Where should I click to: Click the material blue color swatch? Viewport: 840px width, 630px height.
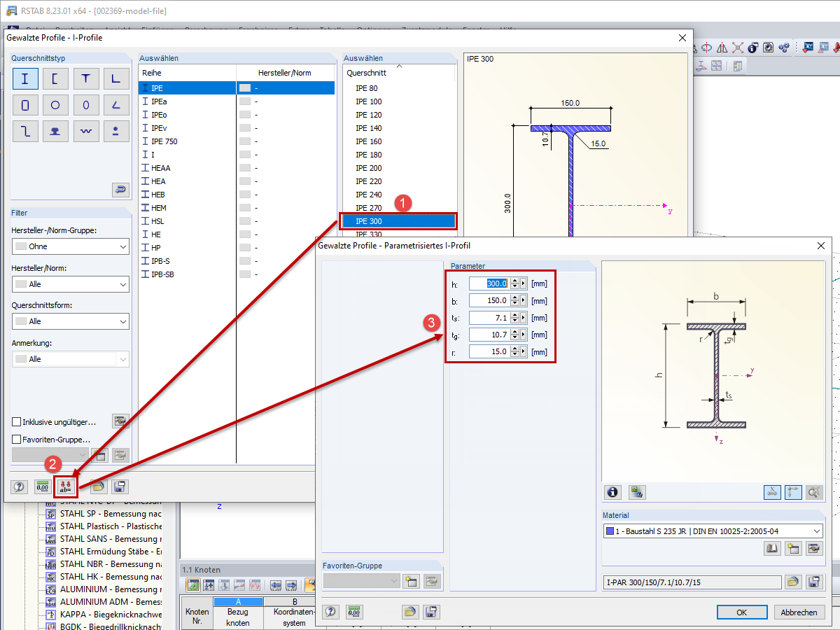pos(610,531)
